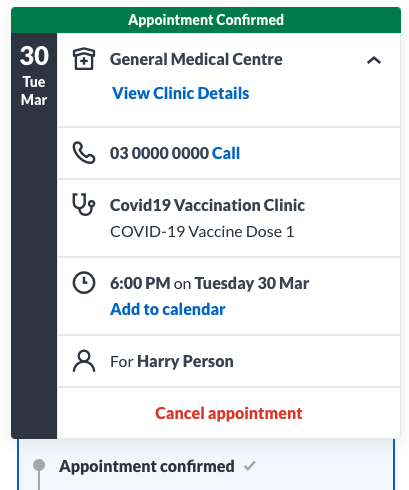Click the clinic building icon
Image resolution: width=409 pixels, height=490 pixels.
click(x=84, y=59)
